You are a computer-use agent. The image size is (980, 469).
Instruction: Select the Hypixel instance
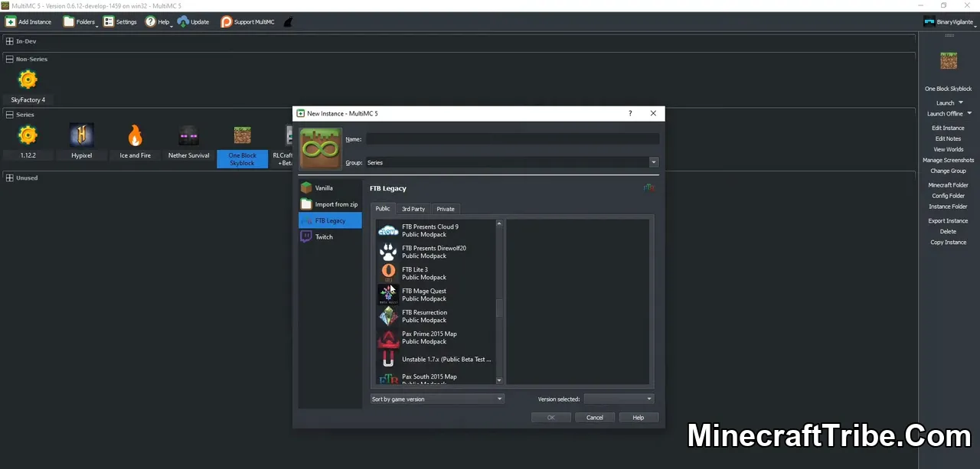82,141
